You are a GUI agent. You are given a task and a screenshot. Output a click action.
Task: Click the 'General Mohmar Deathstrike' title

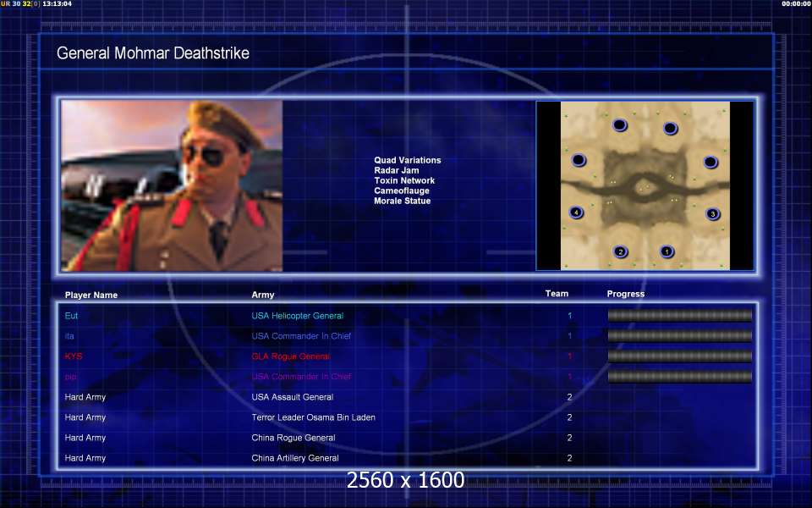click(x=153, y=52)
